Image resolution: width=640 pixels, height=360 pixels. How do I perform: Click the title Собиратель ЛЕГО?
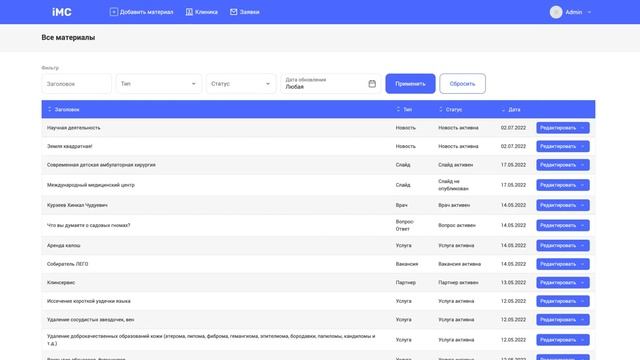coord(67,264)
